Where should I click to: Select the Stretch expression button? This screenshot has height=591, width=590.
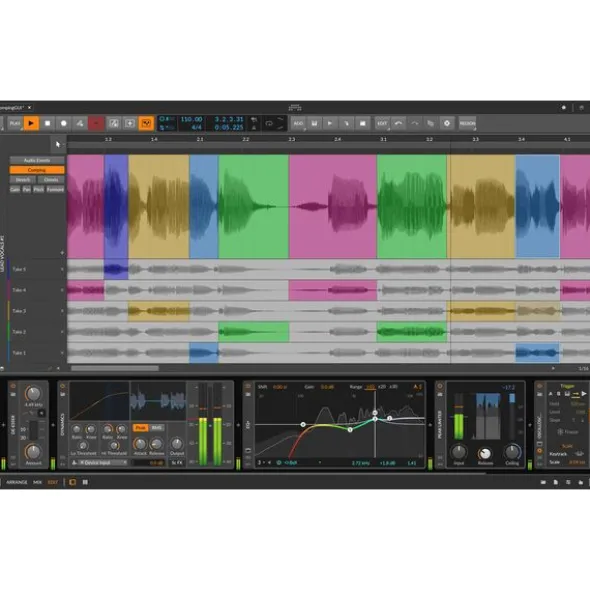point(23,180)
